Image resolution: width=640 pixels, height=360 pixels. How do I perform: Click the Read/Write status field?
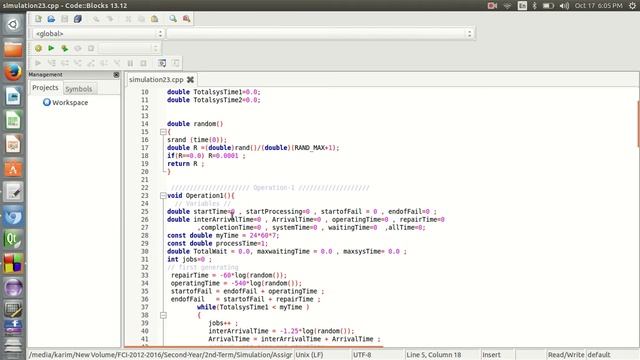tap(566, 355)
